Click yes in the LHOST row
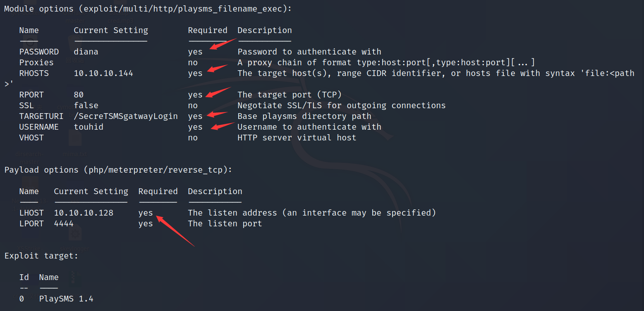The image size is (644, 311). tap(146, 213)
